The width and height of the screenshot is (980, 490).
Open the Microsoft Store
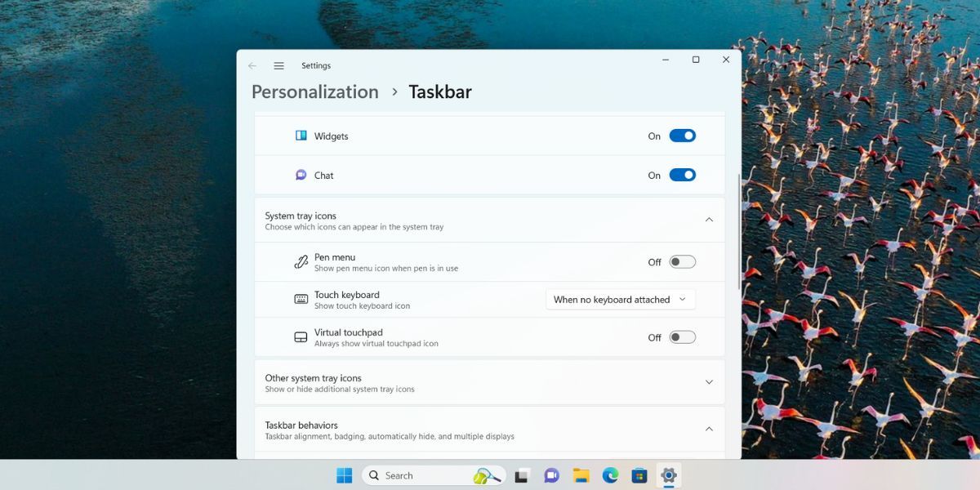point(639,474)
